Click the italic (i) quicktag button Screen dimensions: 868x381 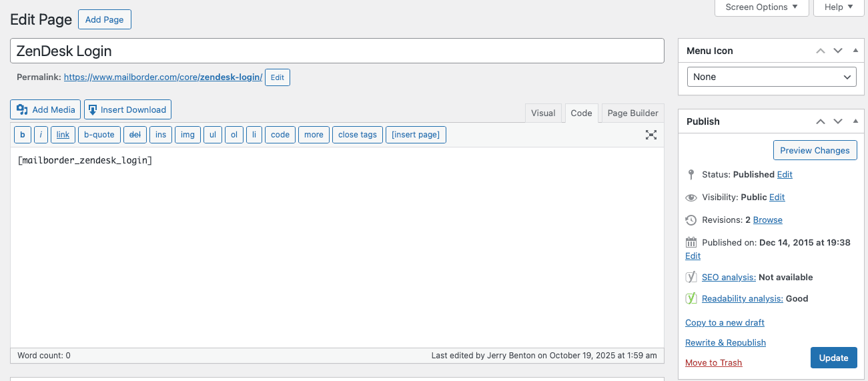[41, 135]
